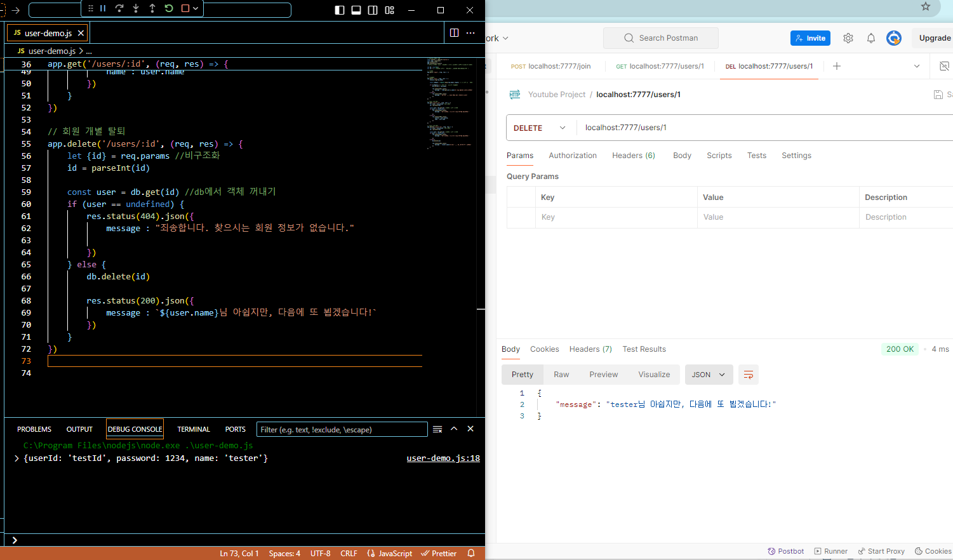Expand the logged userId object in debug console
The image size is (953, 560).
[x=17, y=458]
